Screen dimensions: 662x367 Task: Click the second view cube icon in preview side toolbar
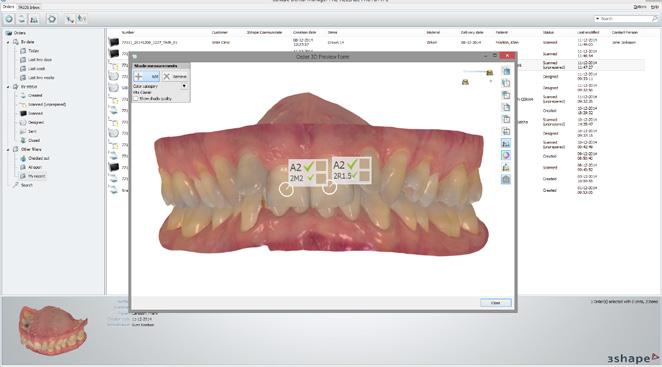point(506,83)
